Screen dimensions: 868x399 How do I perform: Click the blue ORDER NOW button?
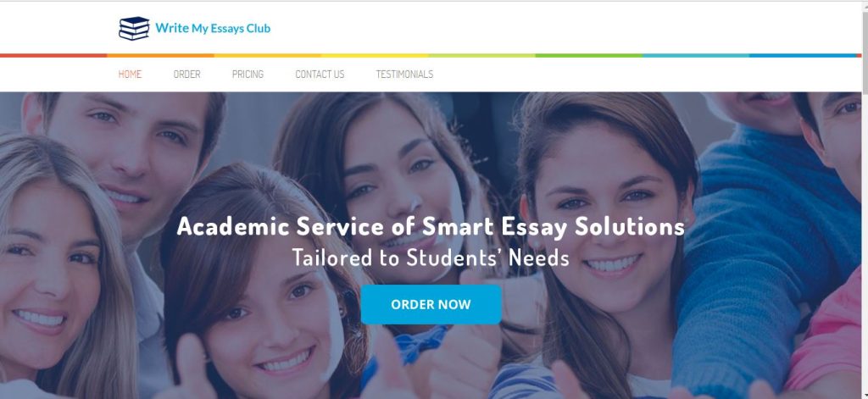[x=431, y=304]
